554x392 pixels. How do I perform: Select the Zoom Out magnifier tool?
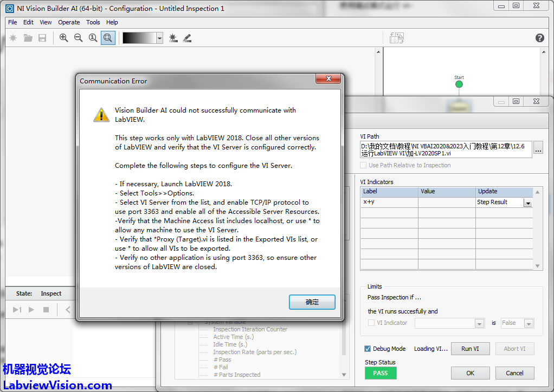pyautogui.click(x=79, y=38)
